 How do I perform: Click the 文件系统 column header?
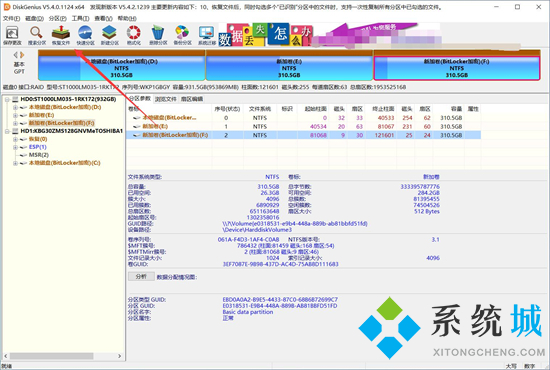(260, 109)
